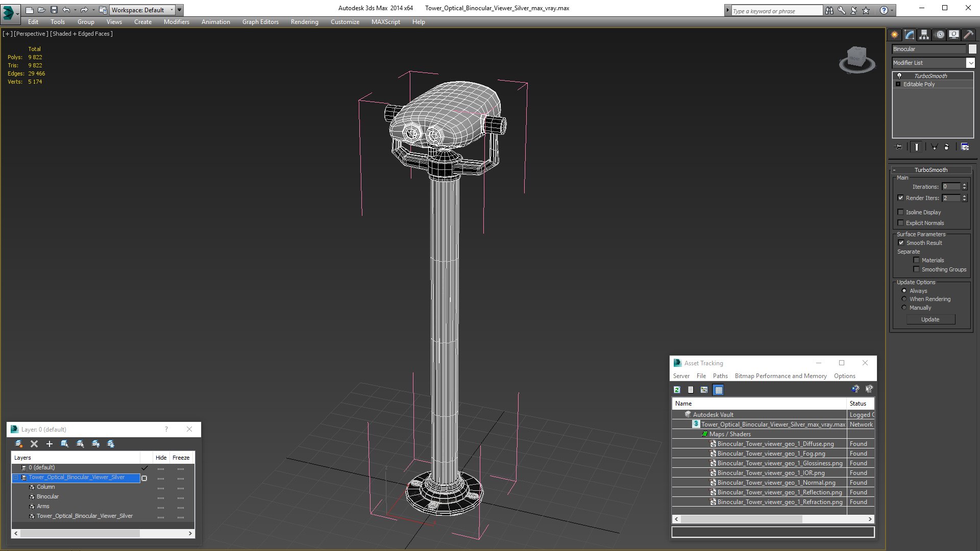
Task: Switch to the Display command panel
Action: (x=953, y=35)
